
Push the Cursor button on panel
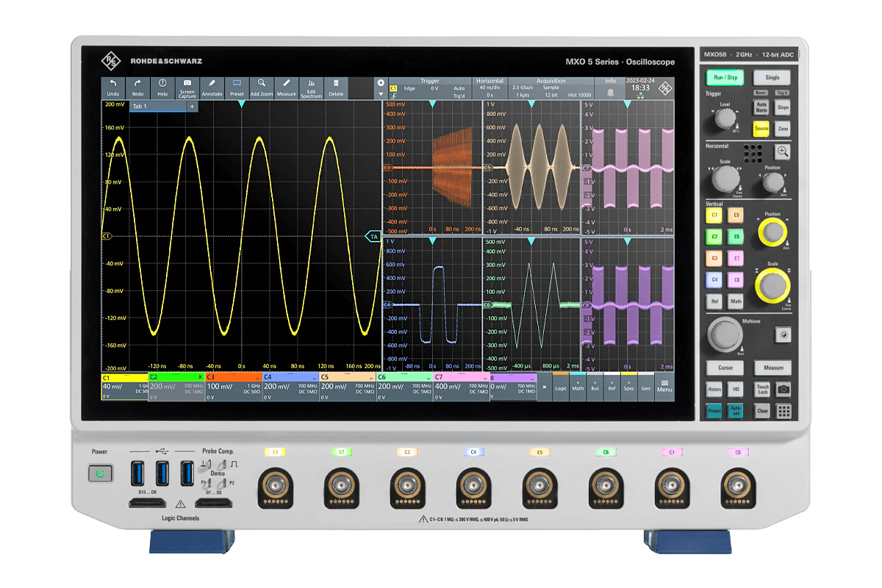[725, 367]
